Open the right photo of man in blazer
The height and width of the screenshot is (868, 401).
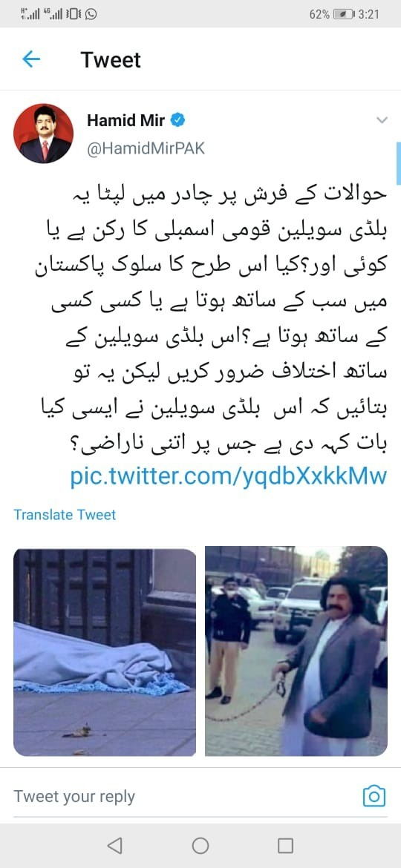(x=296, y=651)
